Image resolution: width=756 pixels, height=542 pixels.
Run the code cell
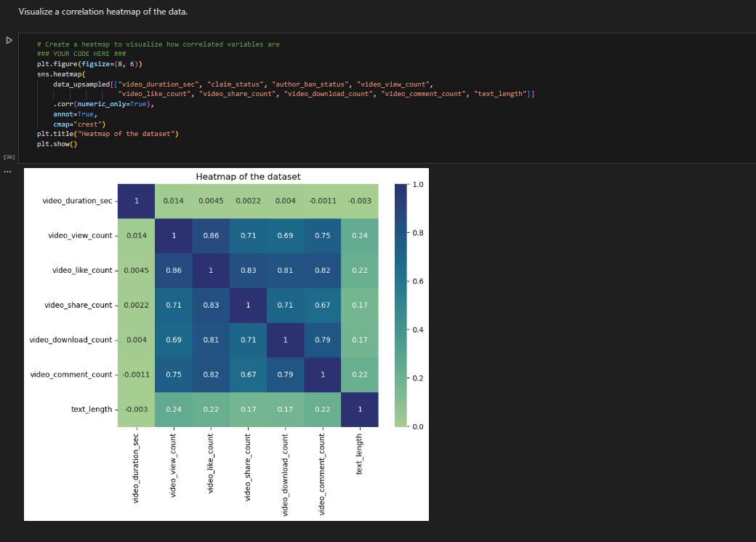pyautogui.click(x=9, y=41)
